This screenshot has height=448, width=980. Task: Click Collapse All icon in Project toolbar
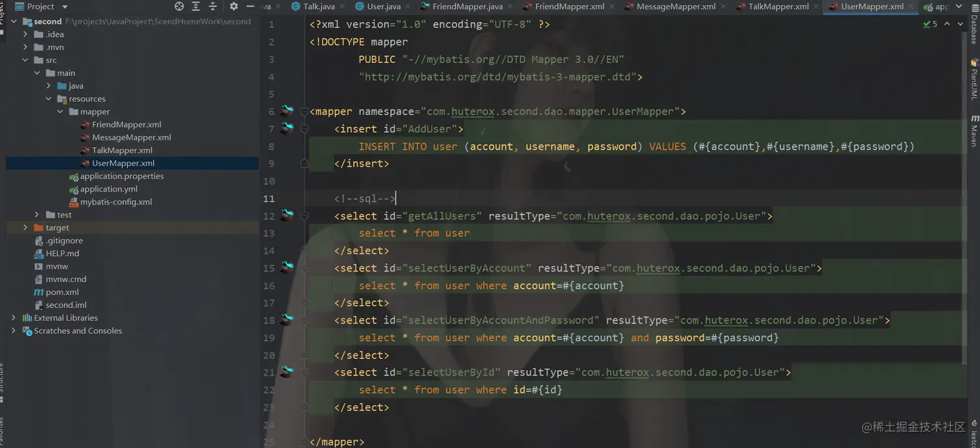213,6
